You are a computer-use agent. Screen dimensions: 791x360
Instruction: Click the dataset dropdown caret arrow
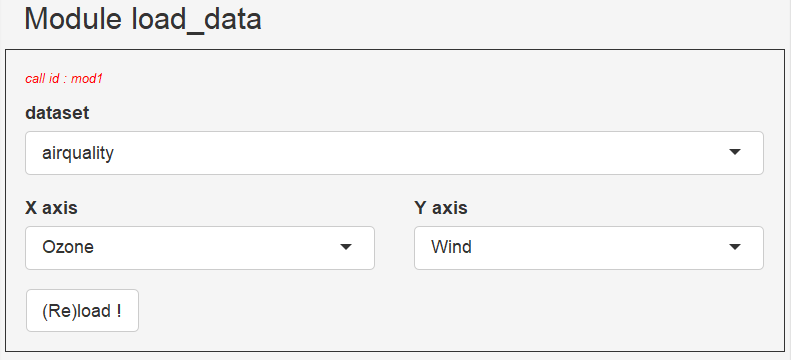(734, 152)
